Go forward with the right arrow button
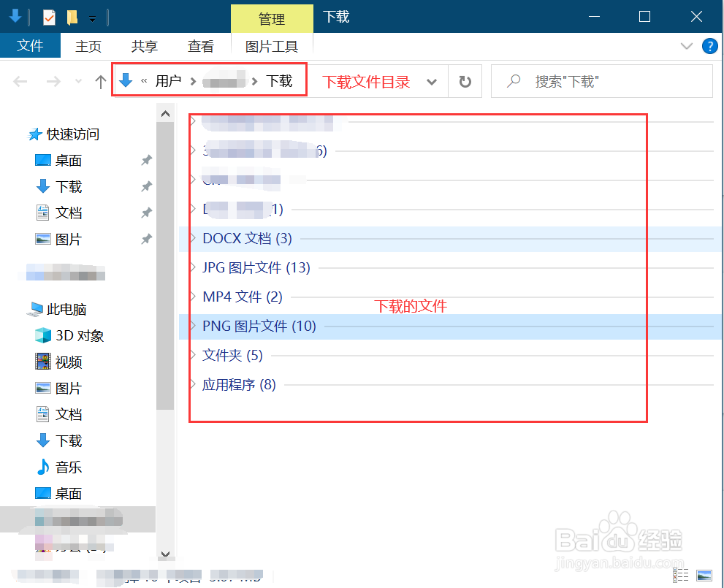 point(53,82)
